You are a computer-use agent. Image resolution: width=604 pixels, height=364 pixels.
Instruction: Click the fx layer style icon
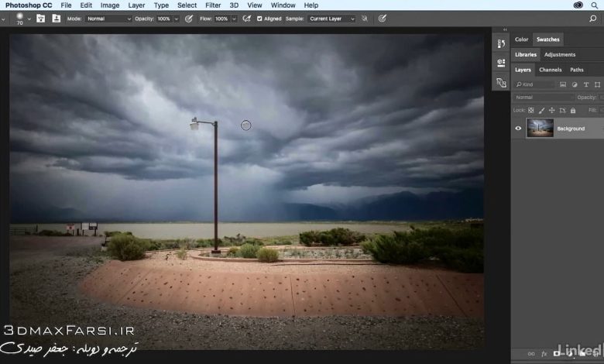(544, 354)
